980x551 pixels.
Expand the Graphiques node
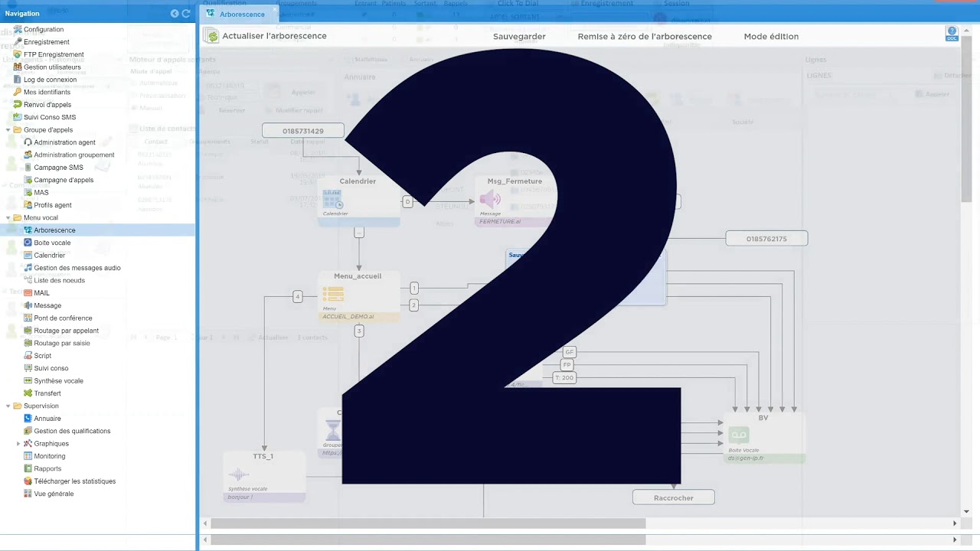pyautogui.click(x=18, y=444)
